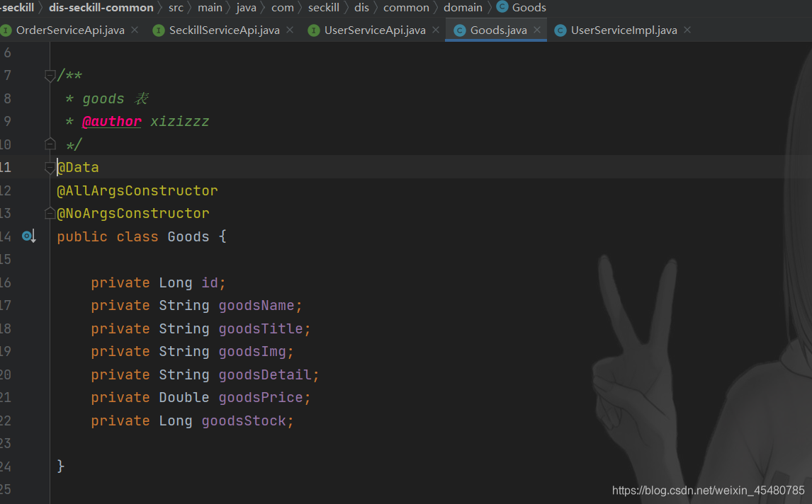The height and width of the screenshot is (504, 812).
Task: Click the goodsDetail field
Action: [x=264, y=375]
